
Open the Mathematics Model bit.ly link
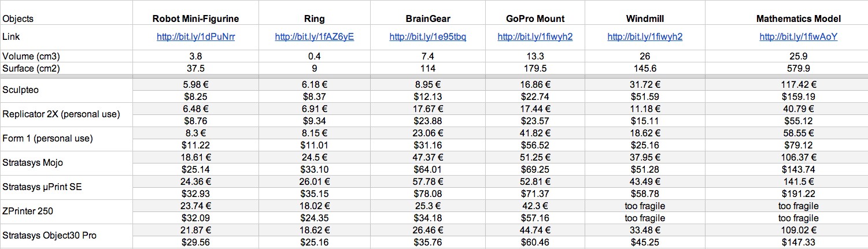(798, 37)
